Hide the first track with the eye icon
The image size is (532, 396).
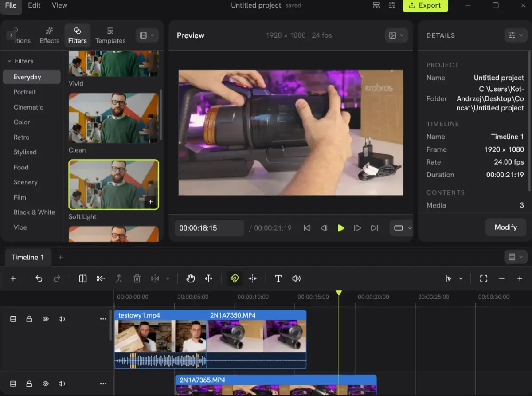(45, 319)
